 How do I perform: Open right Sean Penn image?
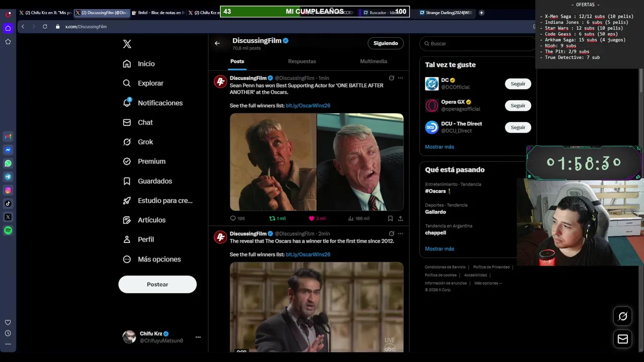coord(360,162)
